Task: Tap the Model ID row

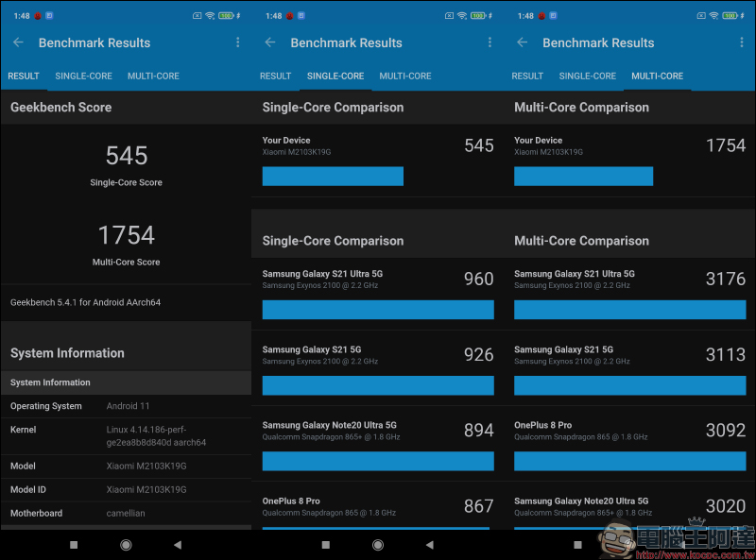Action: (126, 489)
